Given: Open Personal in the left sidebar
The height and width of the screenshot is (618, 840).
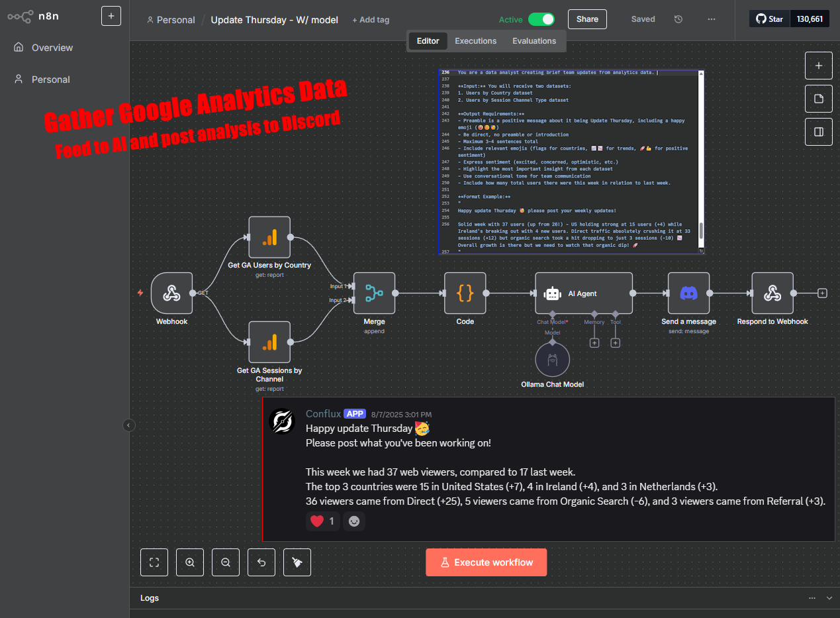Looking at the screenshot, I should point(42,79).
